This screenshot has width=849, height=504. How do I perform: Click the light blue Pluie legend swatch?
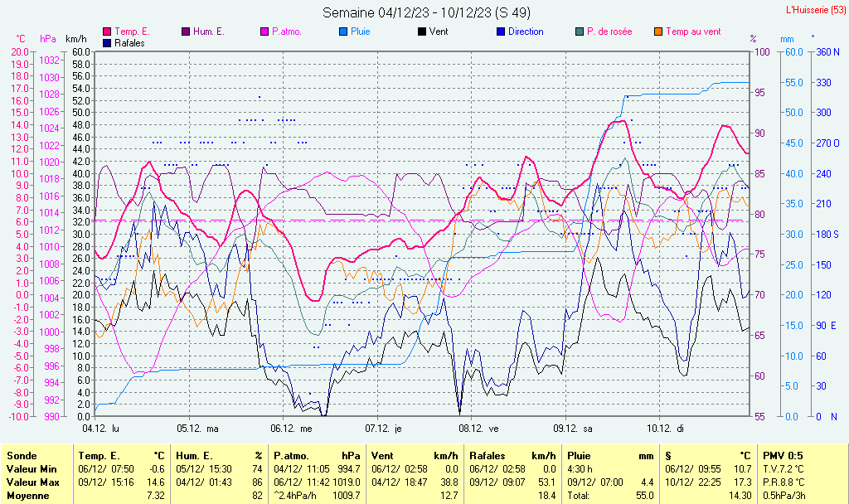click(x=343, y=32)
